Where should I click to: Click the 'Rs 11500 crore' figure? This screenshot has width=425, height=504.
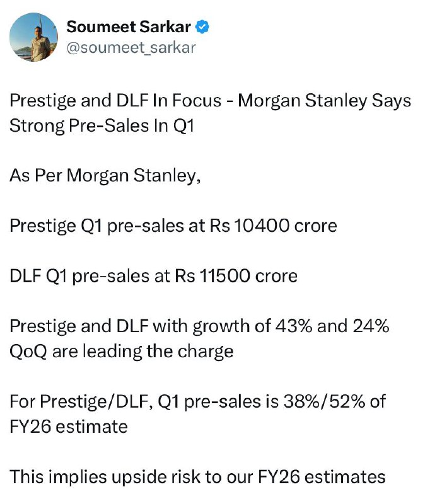236,276
